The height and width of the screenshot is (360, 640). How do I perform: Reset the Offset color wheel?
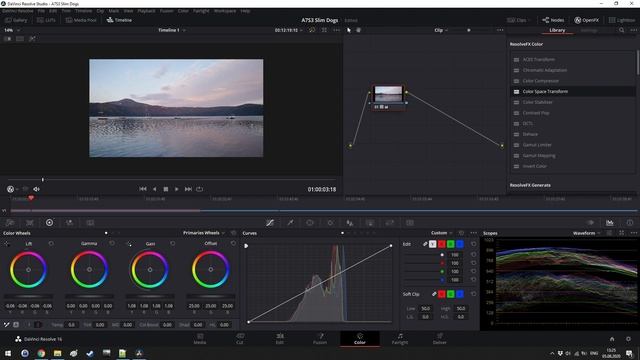(x=233, y=243)
